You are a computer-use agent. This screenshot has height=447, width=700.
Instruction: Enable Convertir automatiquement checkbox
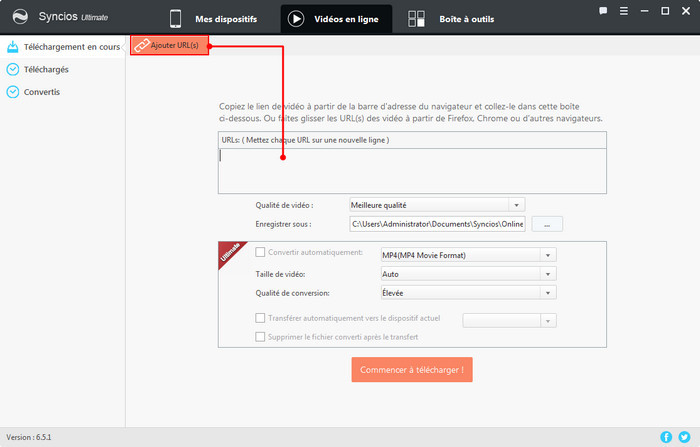[x=260, y=252]
